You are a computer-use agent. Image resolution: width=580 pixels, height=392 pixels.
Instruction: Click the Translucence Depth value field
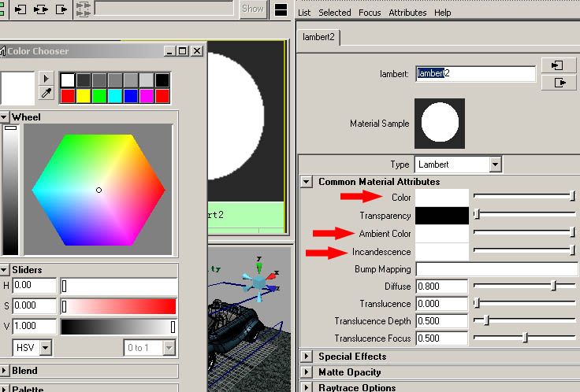[441, 320]
